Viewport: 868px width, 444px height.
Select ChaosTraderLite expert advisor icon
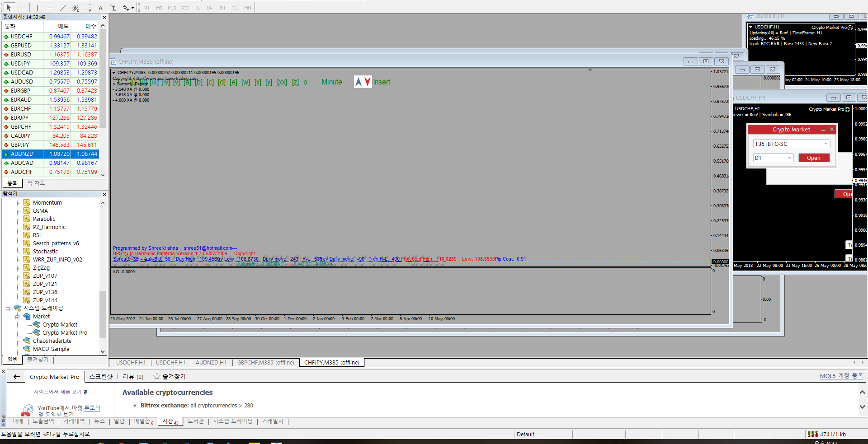pos(27,341)
